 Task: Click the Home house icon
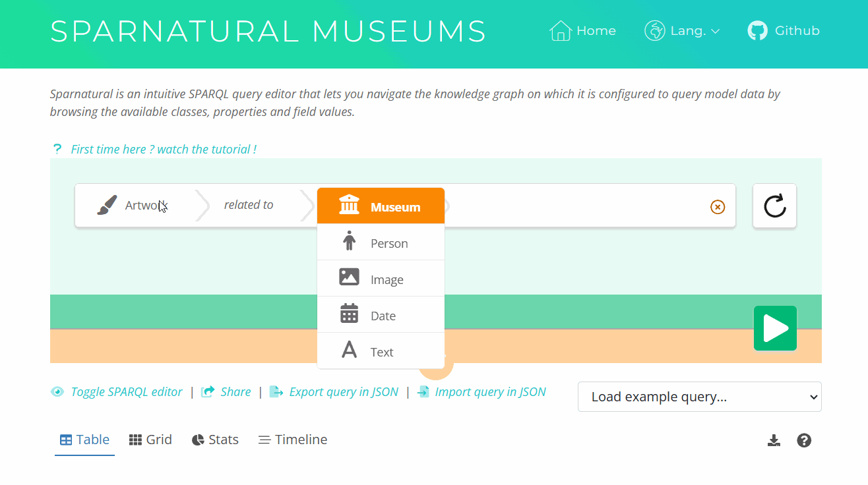560,31
